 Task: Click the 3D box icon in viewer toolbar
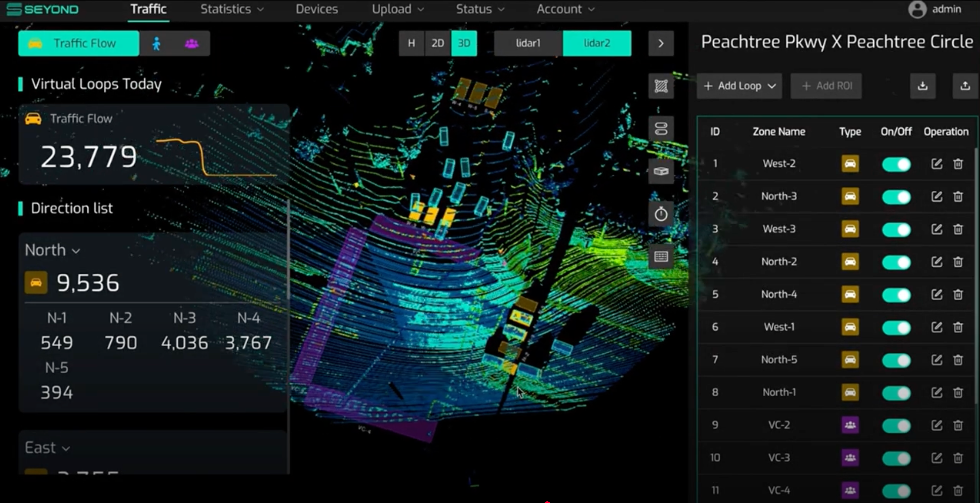click(661, 172)
